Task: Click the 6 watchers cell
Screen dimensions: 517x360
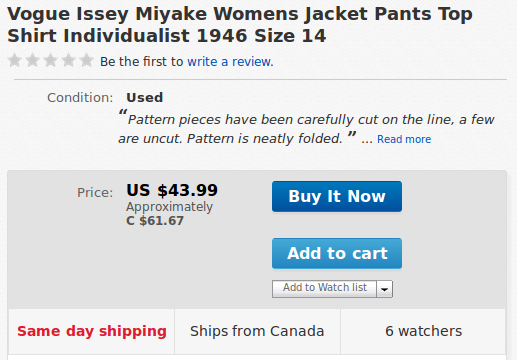Action: (x=423, y=331)
